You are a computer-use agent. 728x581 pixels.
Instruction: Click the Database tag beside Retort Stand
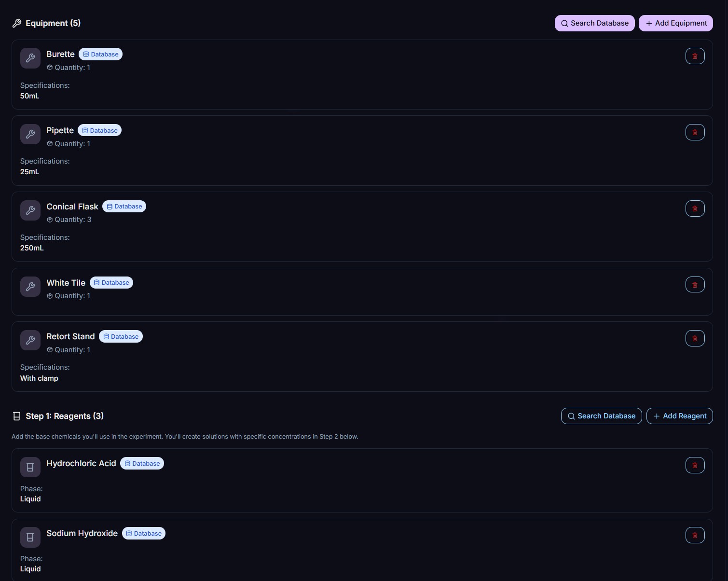pyautogui.click(x=121, y=337)
